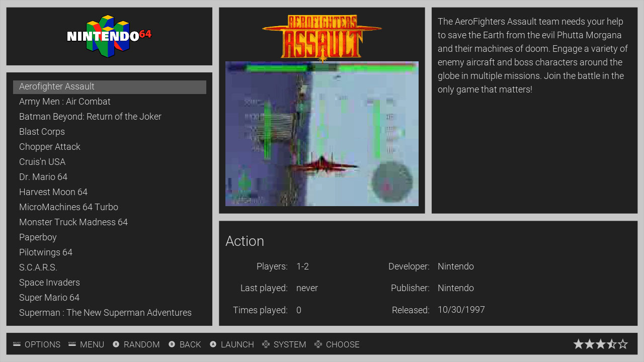
Task: Click the Developer value Nintendo
Action: (456, 266)
